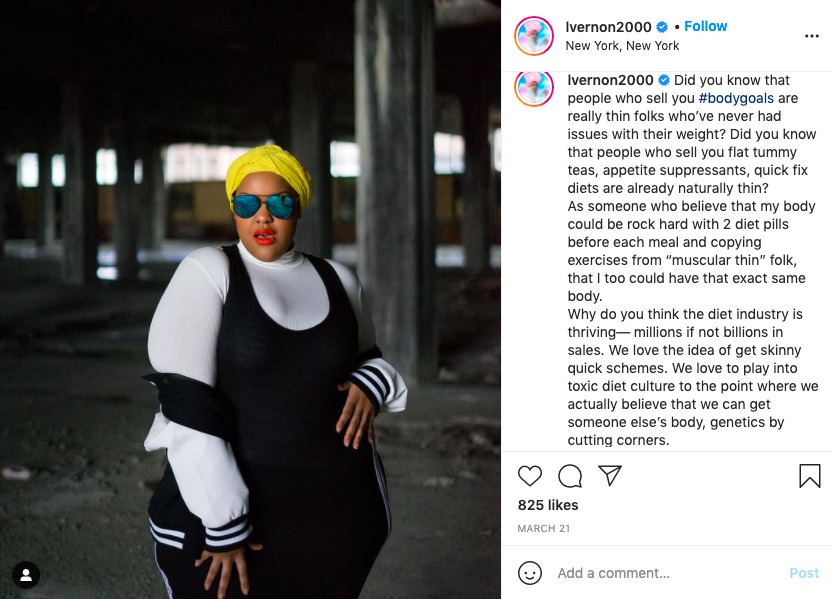
Task: Click the Post comment button
Action: pos(804,573)
